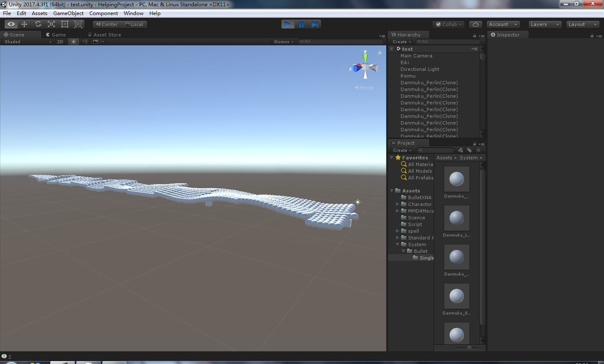This screenshot has height=364, width=604.
Task: Switch to the Game tab
Action: pos(56,35)
